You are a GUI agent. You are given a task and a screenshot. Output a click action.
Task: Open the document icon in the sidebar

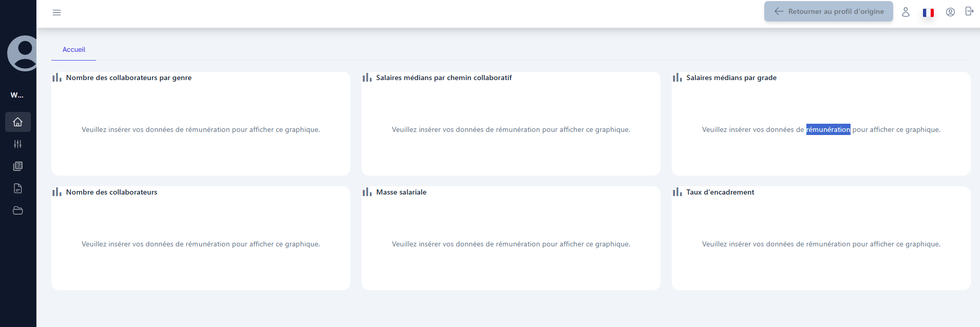click(18, 188)
